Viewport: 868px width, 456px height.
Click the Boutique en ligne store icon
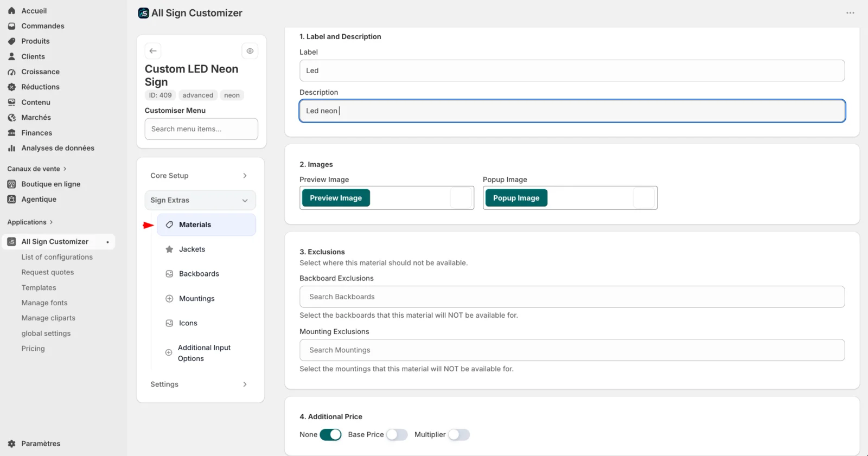click(11, 184)
